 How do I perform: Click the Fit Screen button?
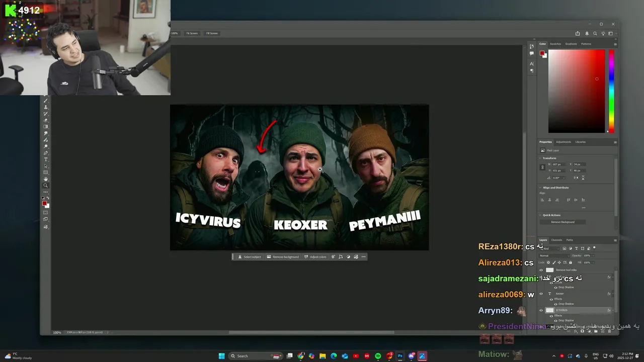tap(192, 33)
